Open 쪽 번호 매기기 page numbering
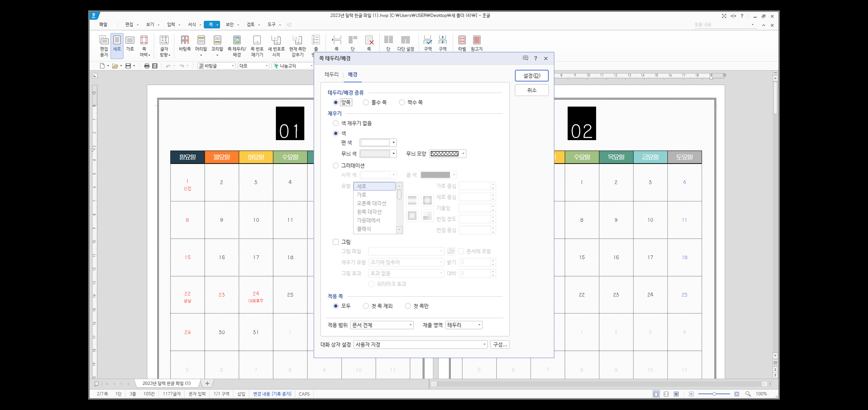 click(257, 45)
